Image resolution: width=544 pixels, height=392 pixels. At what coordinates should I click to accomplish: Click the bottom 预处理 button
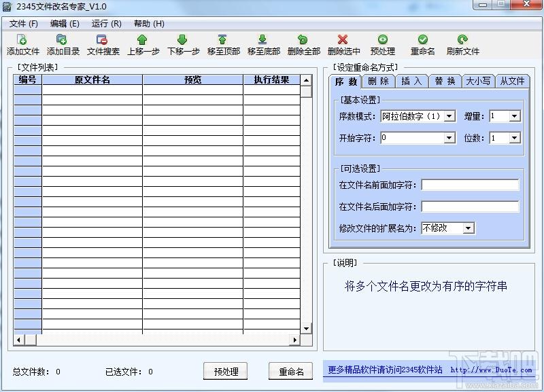pyautogui.click(x=226, y=372)
